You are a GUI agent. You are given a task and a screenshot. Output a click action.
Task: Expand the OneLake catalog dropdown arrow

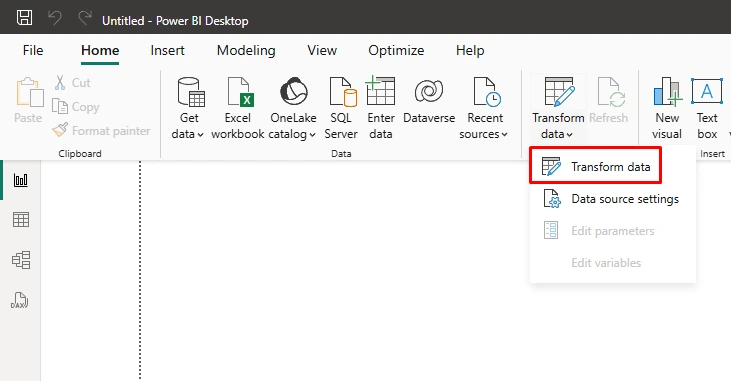pos(312,135)
